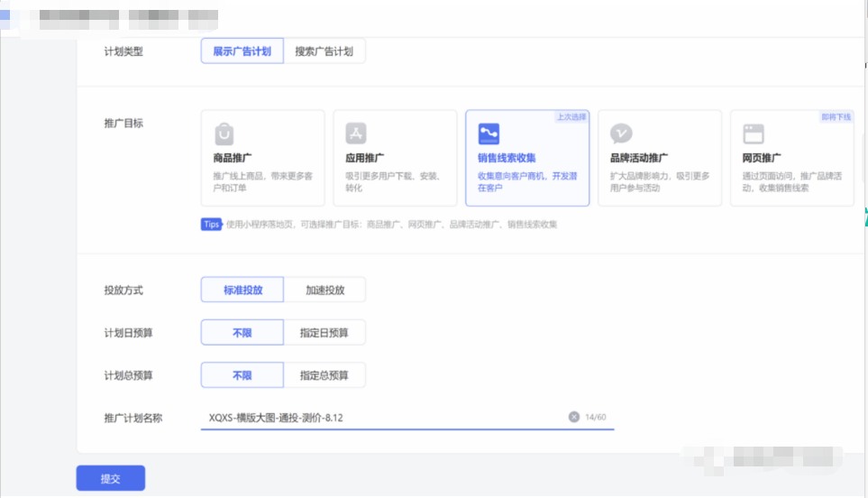
Task: Click the 计划总预算 label
Action: [x=128, y=375]
